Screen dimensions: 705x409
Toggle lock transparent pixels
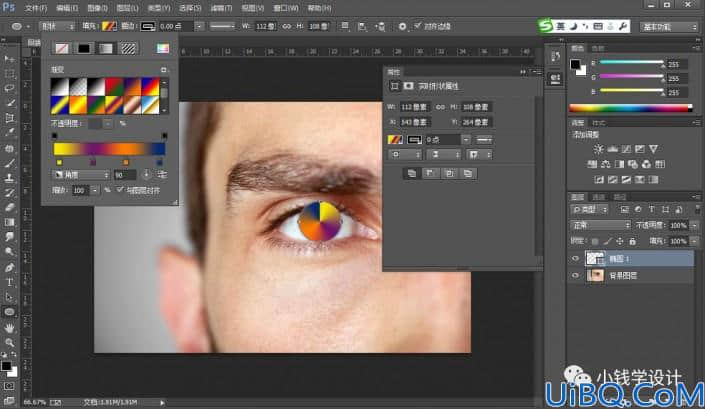coord(595,241)
